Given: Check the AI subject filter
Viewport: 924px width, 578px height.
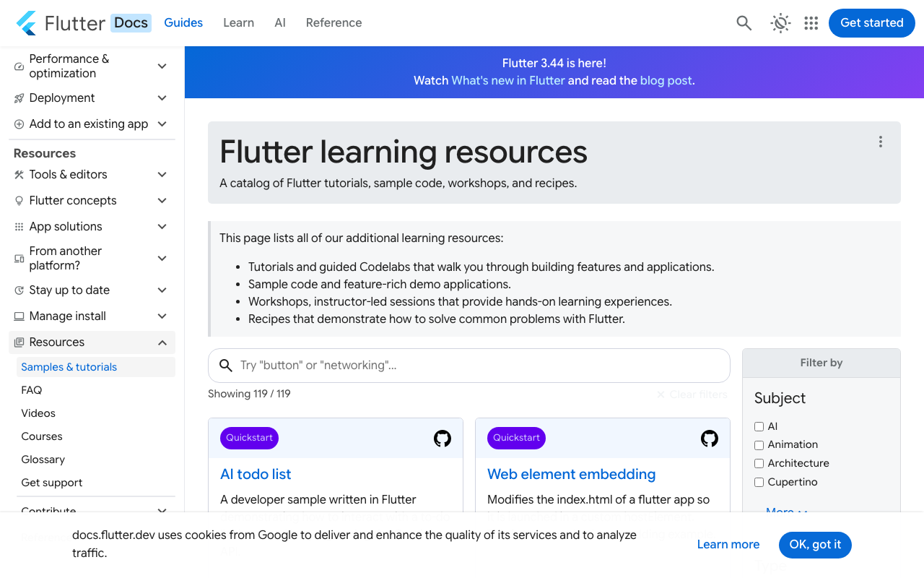Looking at the screenshot, I should 759,427.
